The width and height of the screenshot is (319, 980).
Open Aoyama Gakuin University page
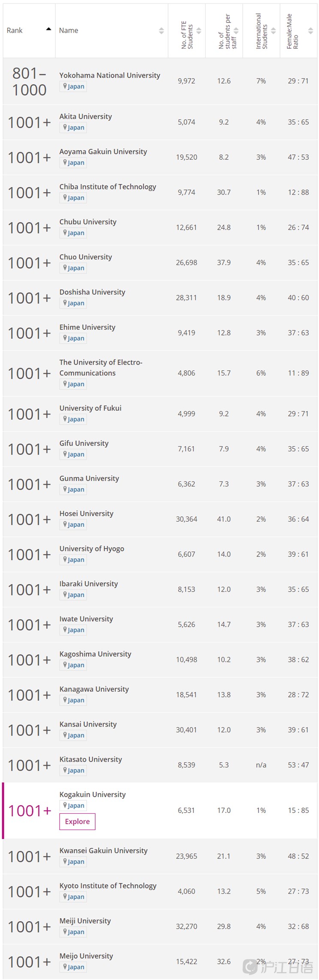tap(103, 152)
